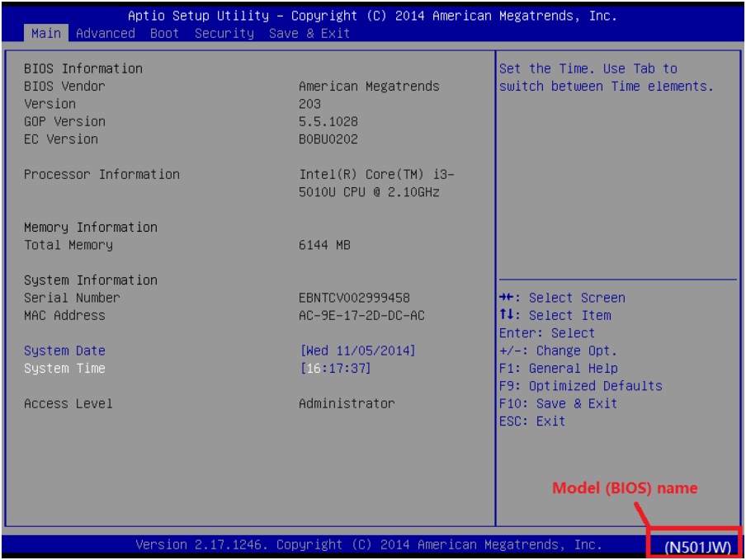Switch to the Advanced tab
Viewport: 746px width, 560px height.
[105, 33]
